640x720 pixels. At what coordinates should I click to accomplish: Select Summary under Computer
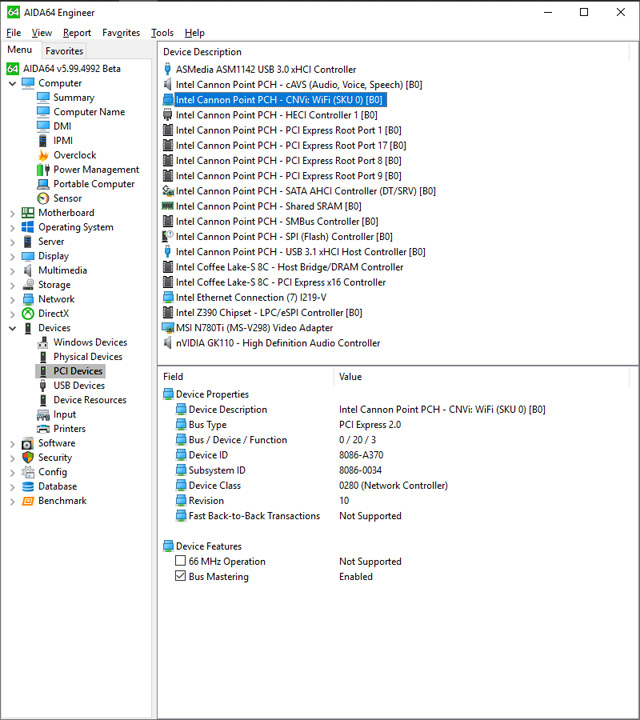74,98
